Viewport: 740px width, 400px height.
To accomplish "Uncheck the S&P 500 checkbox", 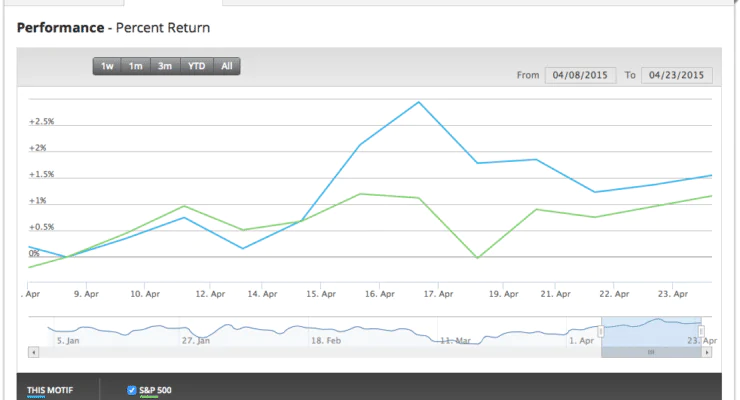I will pyautogui.click(x=132, y=390).
